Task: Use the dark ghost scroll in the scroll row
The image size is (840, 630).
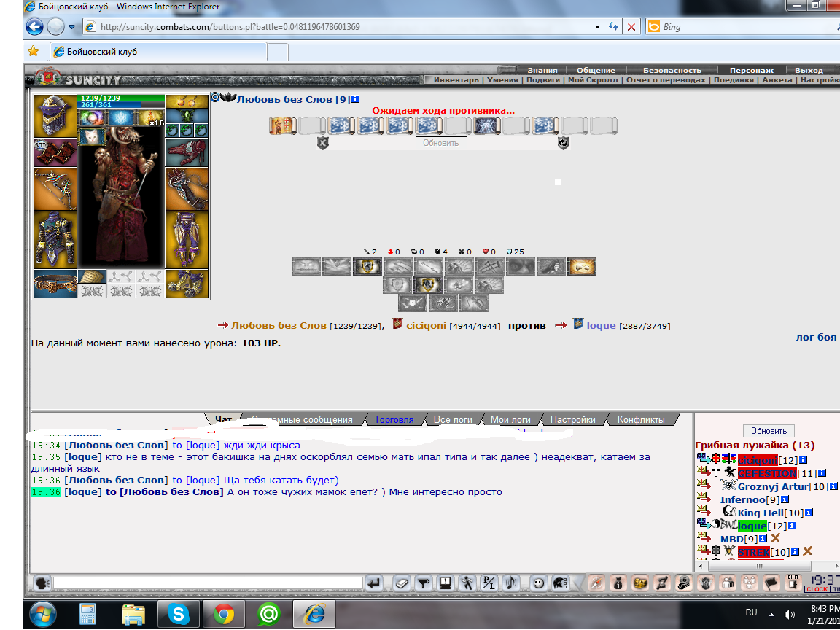Action: click(x=488, y=126)
